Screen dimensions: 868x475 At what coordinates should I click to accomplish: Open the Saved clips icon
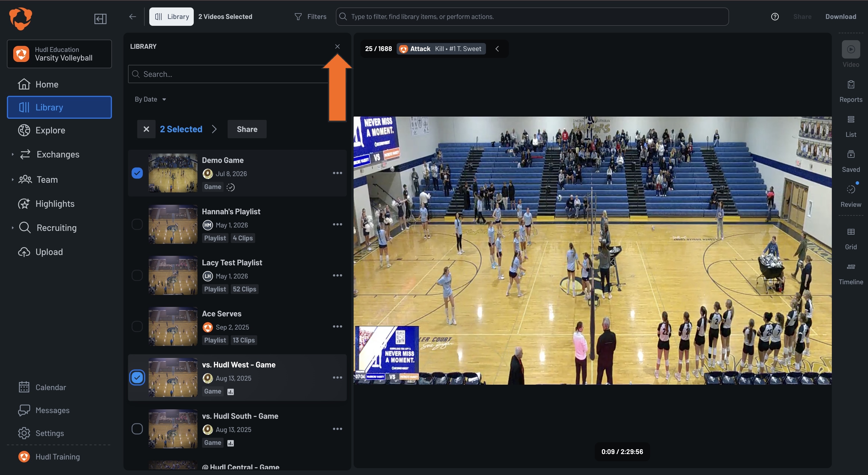(851, 155)
